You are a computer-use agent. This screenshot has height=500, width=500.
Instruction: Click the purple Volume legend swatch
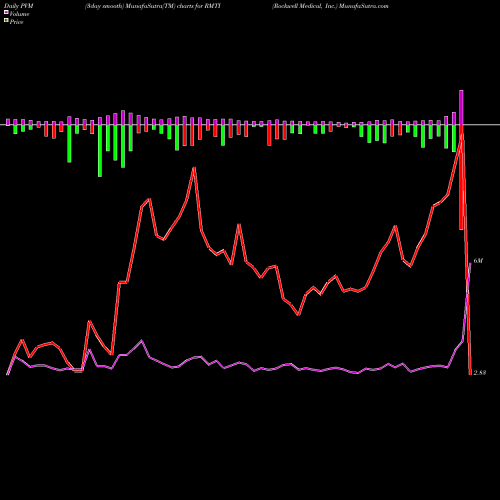coord(6,12)
